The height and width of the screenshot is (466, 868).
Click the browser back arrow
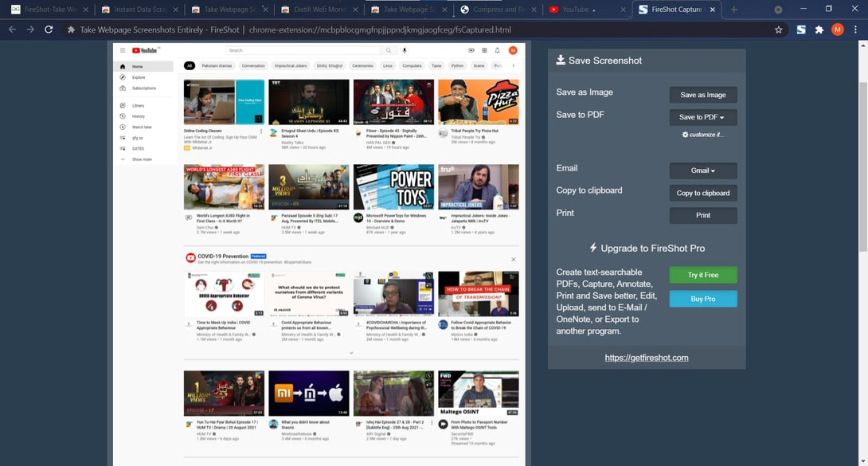pyautogui.click(x=12, y=29)
